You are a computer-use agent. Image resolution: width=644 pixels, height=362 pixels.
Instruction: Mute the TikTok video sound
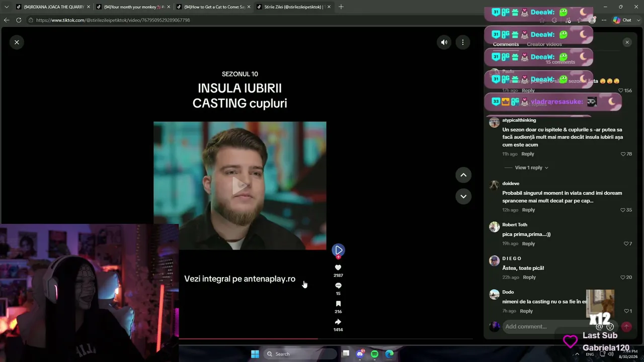tap(444, 42)
